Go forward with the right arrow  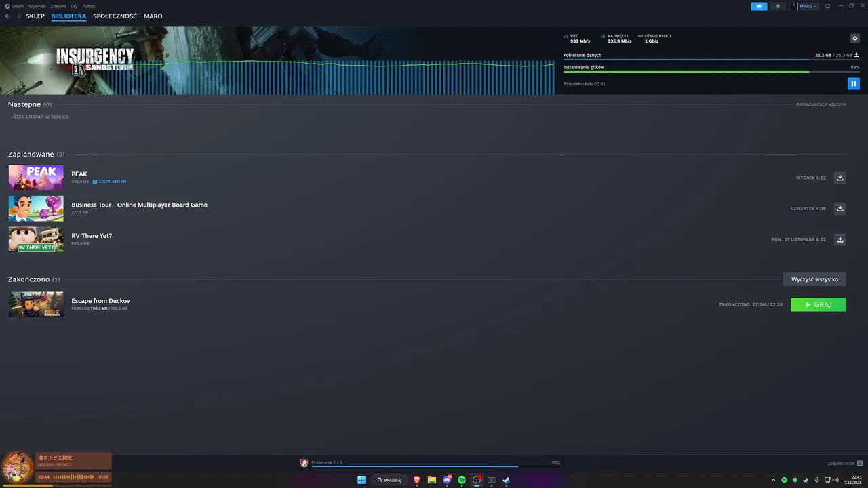tap(18, 16)
